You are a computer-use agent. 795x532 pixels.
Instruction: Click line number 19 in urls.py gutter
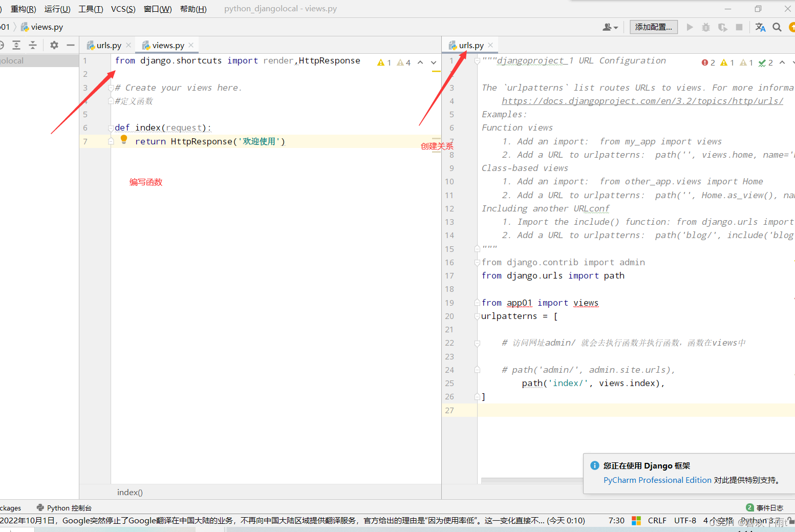449,303
